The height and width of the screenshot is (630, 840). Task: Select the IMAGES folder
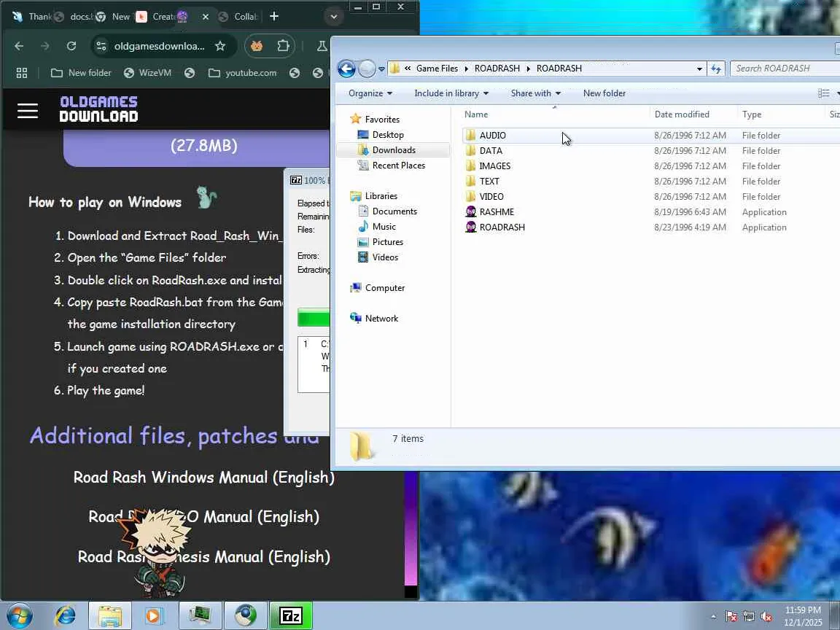click(494, 166)
